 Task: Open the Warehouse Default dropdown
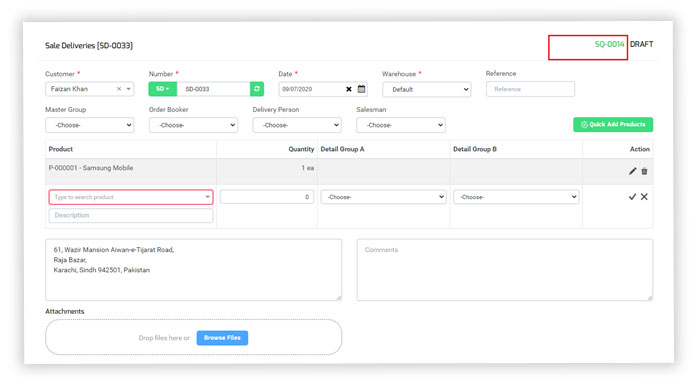(427, 89)
